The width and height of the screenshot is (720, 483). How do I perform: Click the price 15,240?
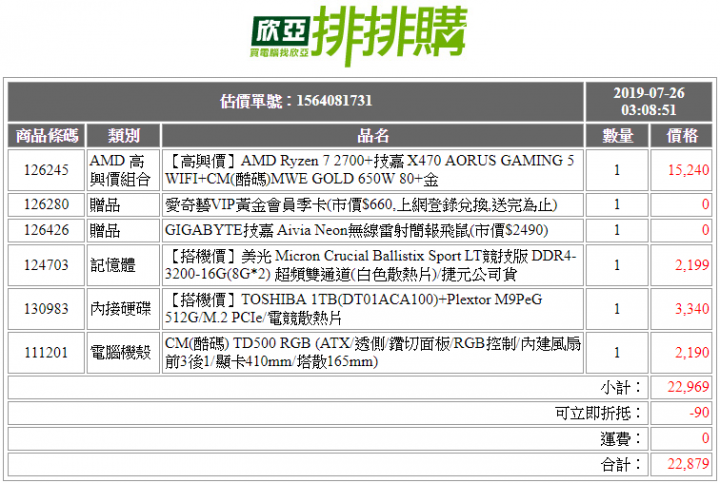click(688, 170)
